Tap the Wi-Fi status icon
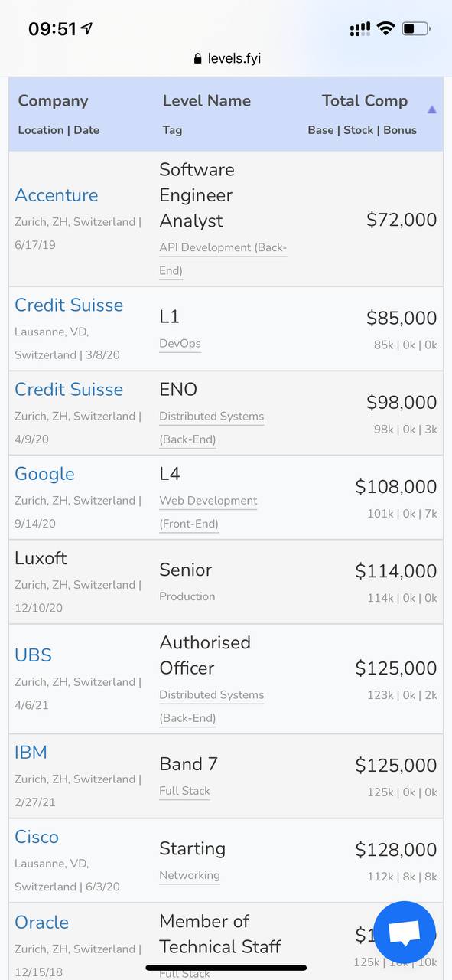This screenshot has height=980, width=452. (x=385, y=29)
